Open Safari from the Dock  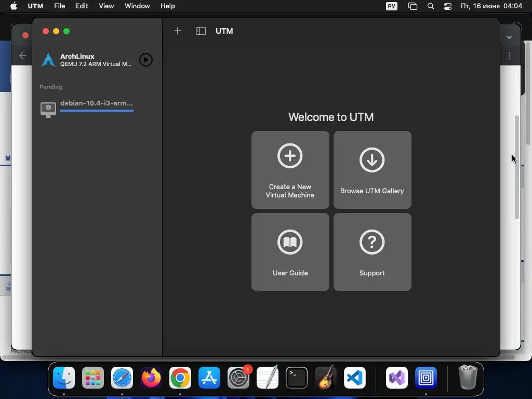pyautogui.click(x=122, y=378)
